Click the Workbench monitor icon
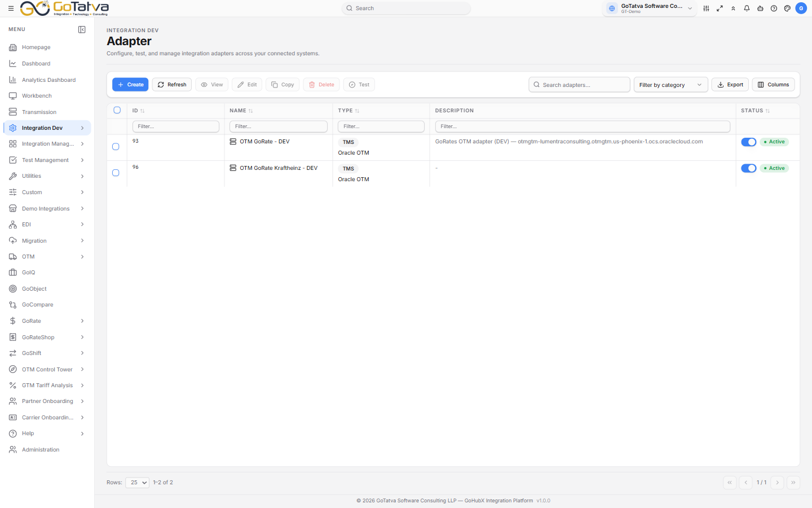Screen dimensions: 812x508 pyautogui.click(x=13, y=96)
